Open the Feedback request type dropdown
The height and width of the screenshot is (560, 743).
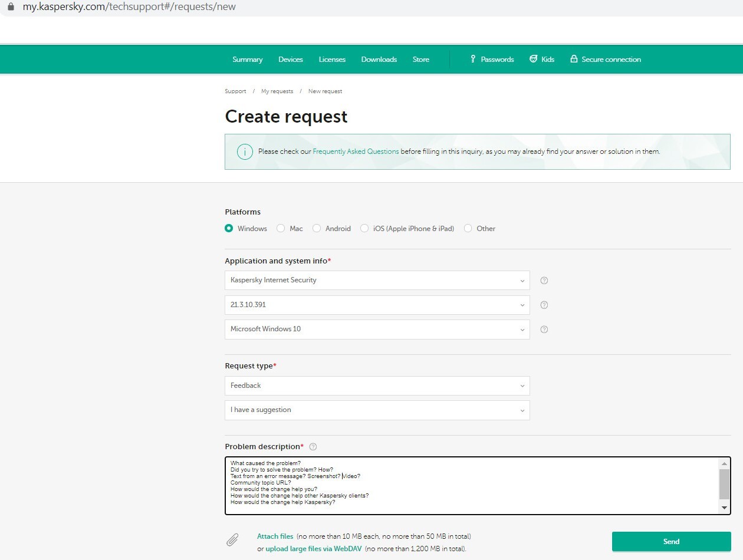377,386
